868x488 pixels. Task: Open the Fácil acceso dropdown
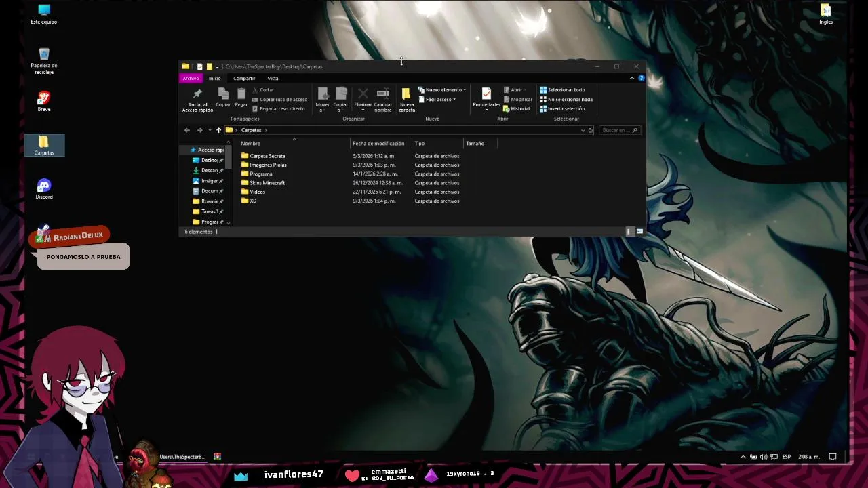(x=437, y=100)
